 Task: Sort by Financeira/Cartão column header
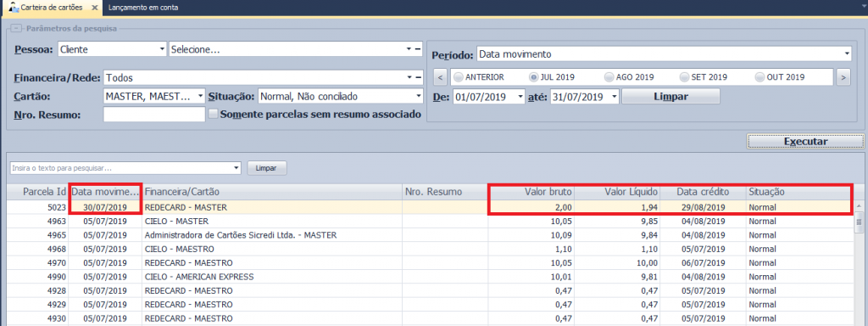[x=272, y=192]
